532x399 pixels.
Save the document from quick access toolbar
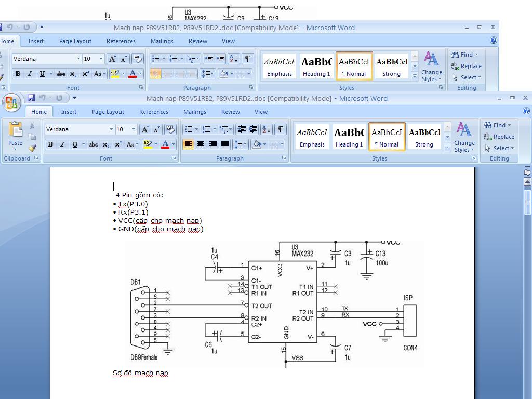(31, 98)
